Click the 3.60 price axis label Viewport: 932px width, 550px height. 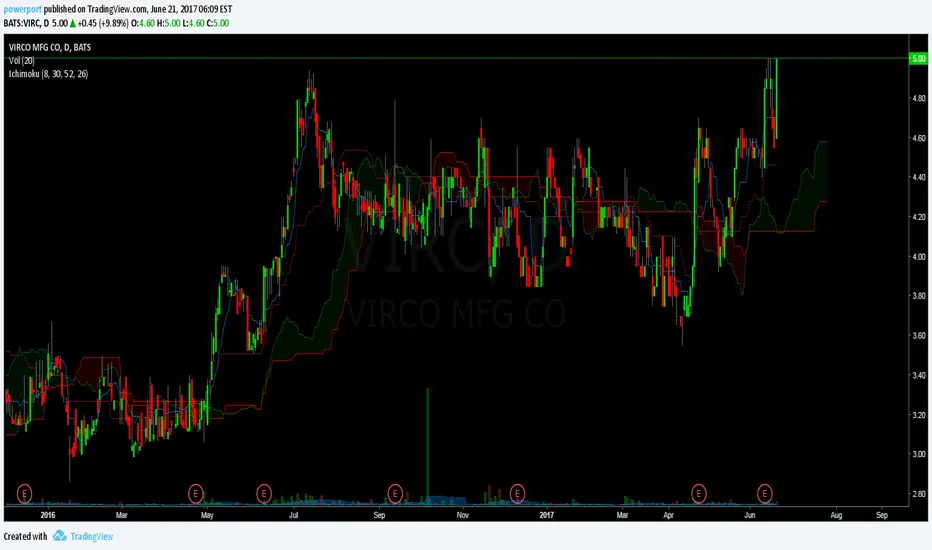point(918,335)
